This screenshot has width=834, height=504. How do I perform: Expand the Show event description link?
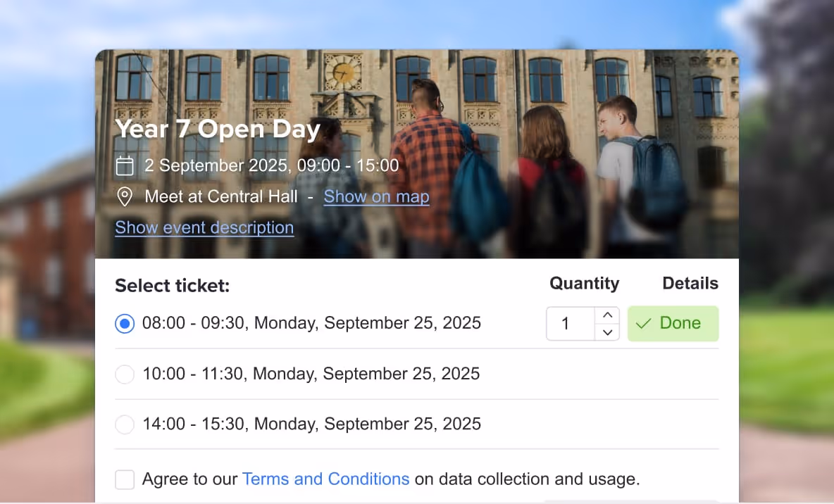click(x=204, y=227)
